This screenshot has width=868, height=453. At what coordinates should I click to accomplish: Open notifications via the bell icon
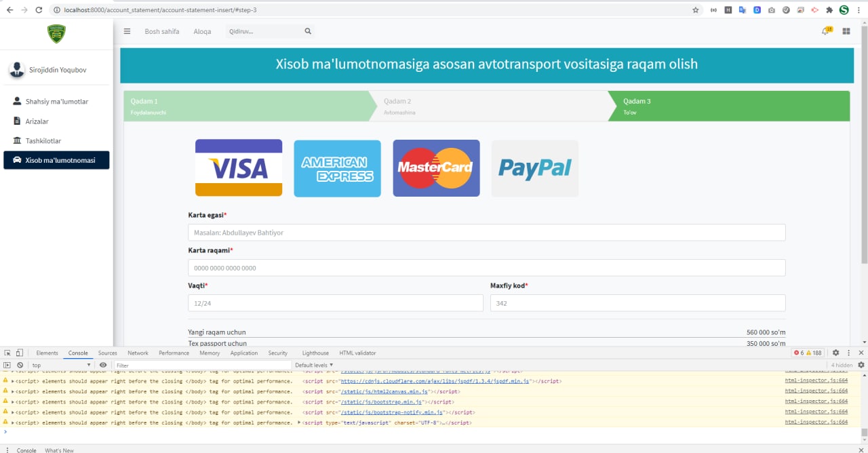click(x=826, y=31)
